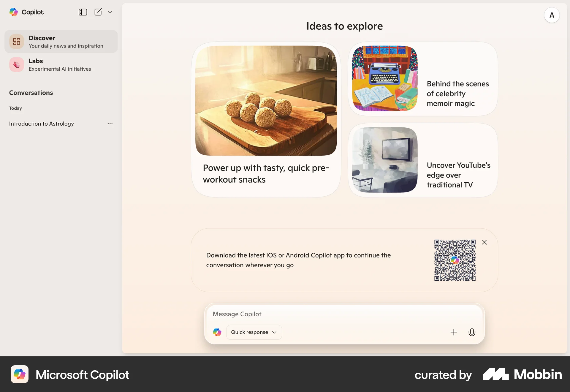Open the account profile avatar A
This screenshot has height=392, width=570.
coord(552,15)
